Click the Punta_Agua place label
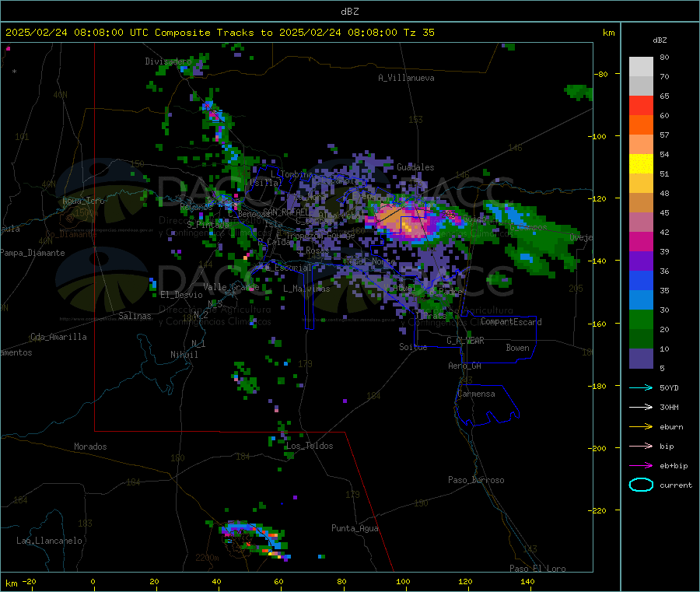 point(355,528)
